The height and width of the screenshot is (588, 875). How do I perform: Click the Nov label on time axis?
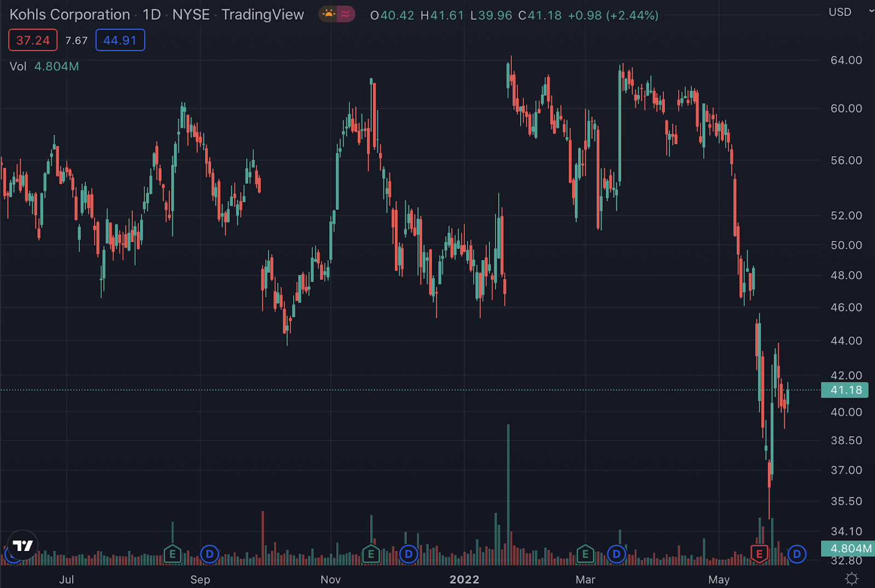330,579
